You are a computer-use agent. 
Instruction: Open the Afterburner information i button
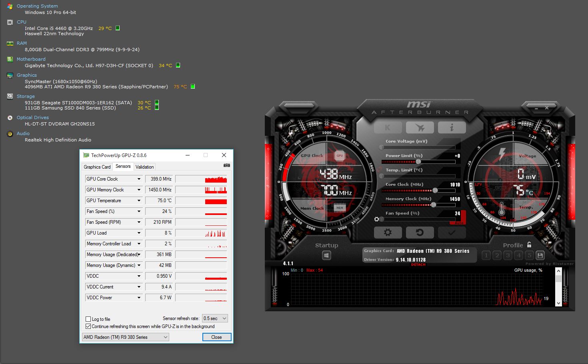(x=452, y=127)
